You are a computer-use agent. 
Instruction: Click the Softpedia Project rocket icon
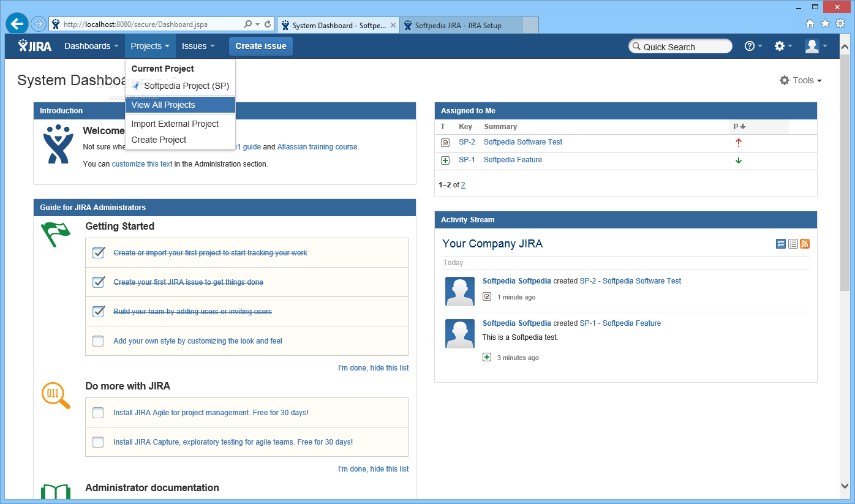click(136, 86)
